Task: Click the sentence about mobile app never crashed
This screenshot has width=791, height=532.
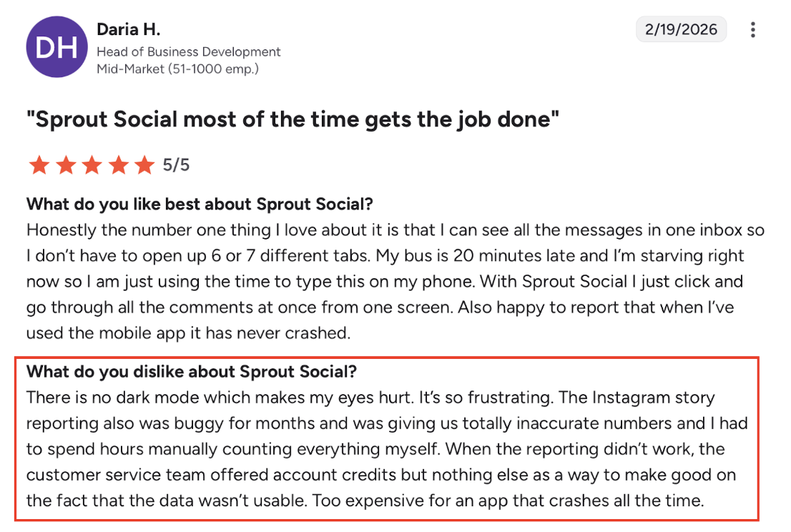Action: [188, 320]
